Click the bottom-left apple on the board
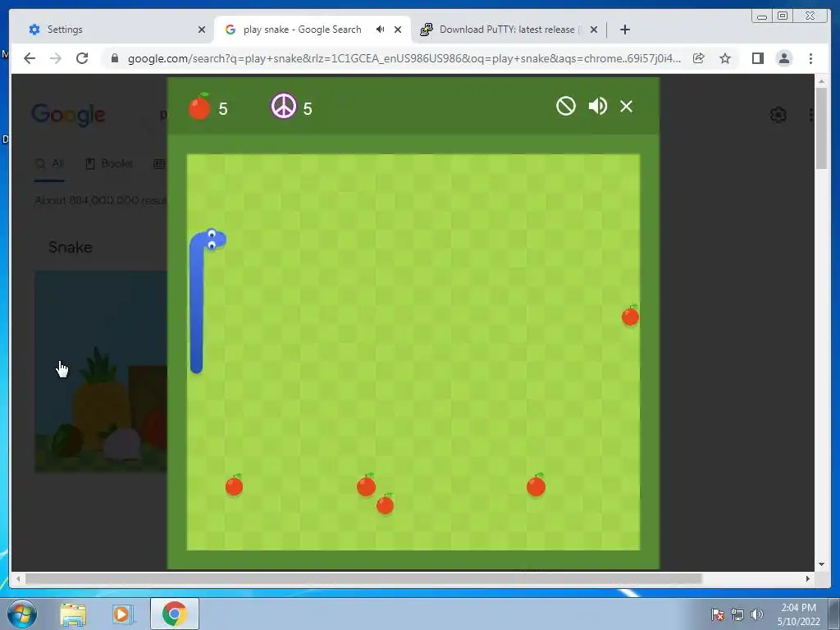The width and height of the screenshot is (840, 630). pos(234,486)
